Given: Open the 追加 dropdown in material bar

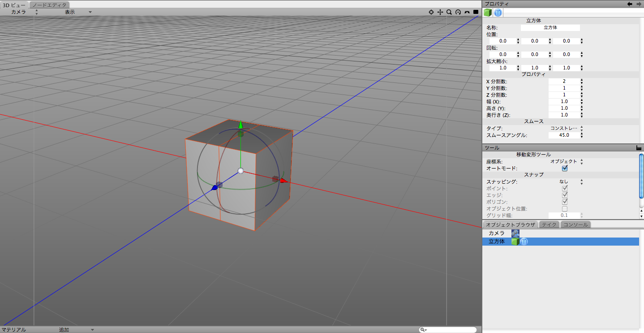Looking at the screenshot, I should point(76,329).
